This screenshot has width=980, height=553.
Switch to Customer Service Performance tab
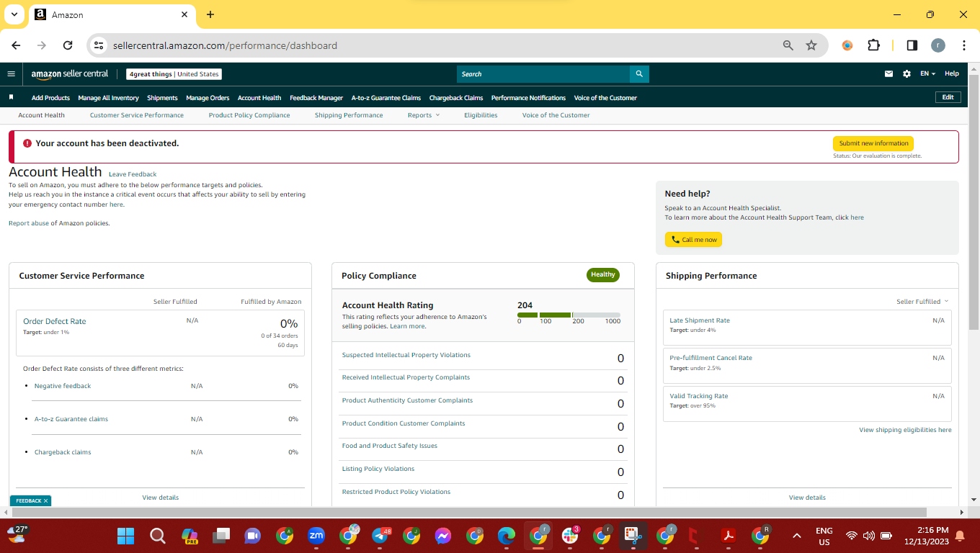click(x=137, y=115)
